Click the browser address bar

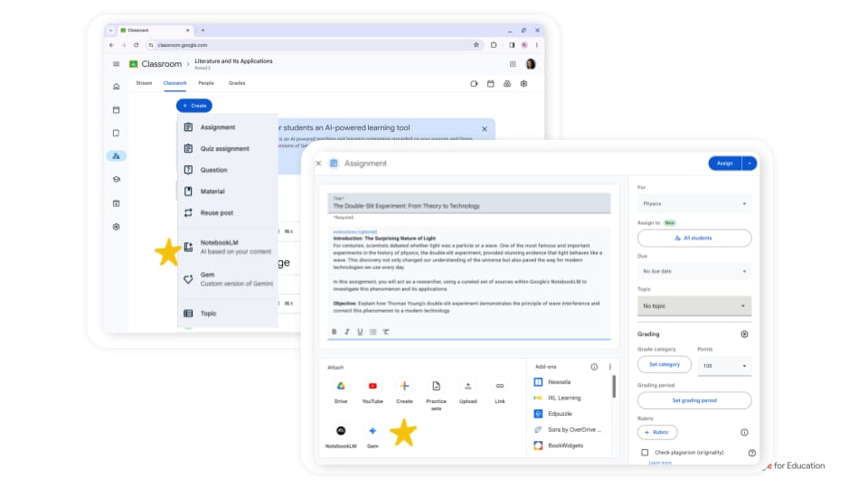pos(314,45)
